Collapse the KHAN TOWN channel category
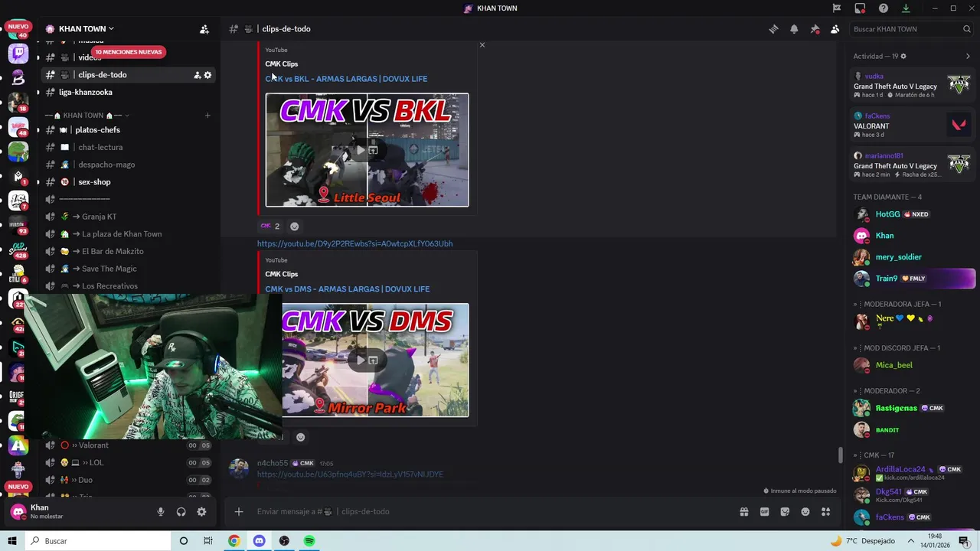This screenshot has height=551, width=980. pyautogui.click(x=86, y=116)
